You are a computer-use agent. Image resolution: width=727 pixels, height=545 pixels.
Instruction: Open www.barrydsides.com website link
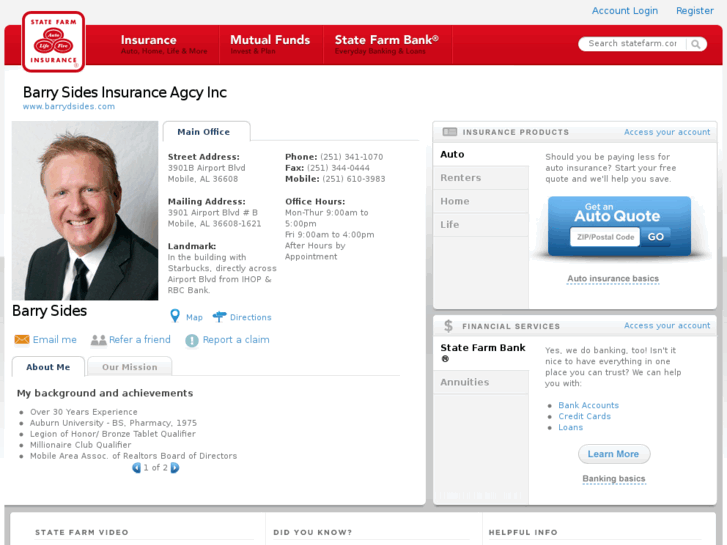pos(69,106)
